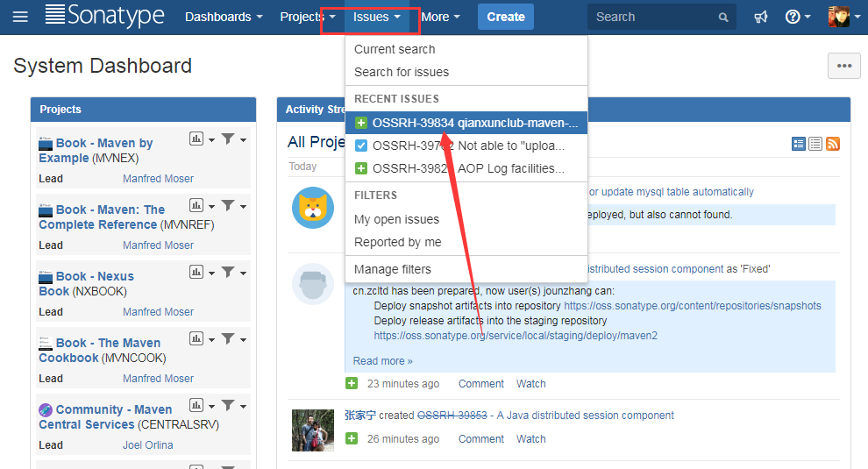Select Reported by me filter
Screen dimensions: 868x469
(466, 242)
